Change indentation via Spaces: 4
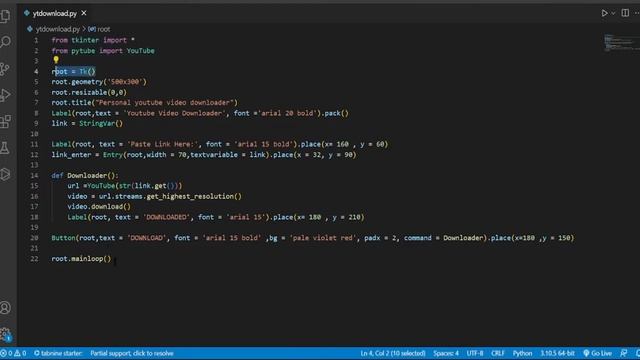 (446, 353)
